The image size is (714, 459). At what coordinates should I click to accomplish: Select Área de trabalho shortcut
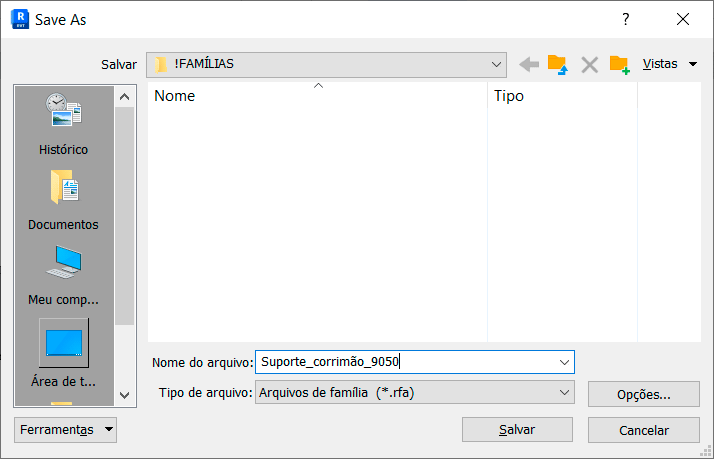[x=64, y=353]
